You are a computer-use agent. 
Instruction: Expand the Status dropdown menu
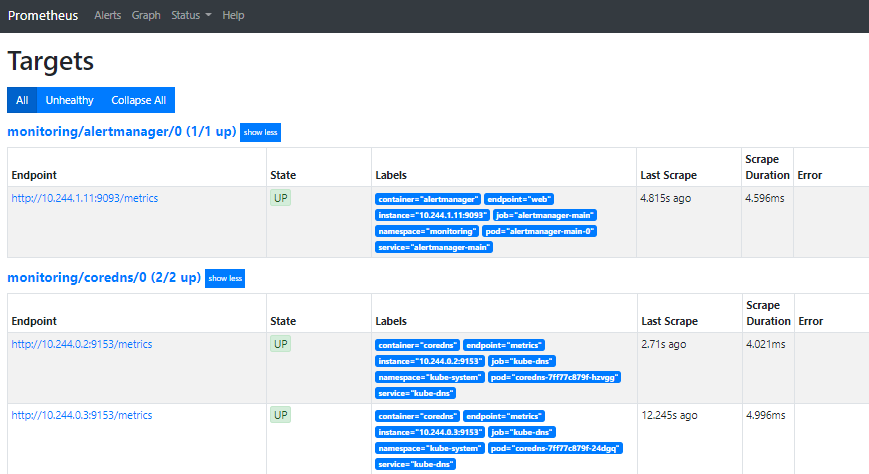coord(191,16)
